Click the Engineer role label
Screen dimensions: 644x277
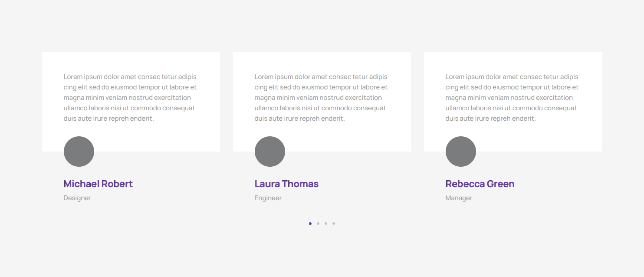[x=268, y=198]
